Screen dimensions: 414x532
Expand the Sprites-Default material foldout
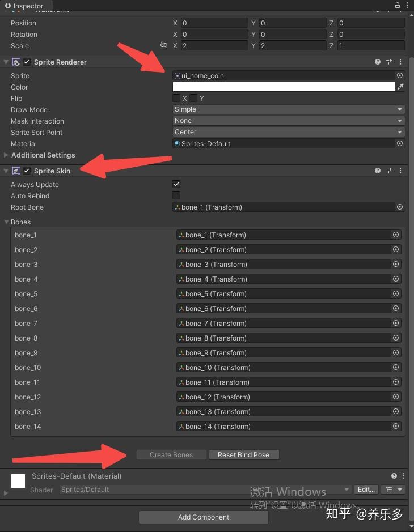point(6,493)
